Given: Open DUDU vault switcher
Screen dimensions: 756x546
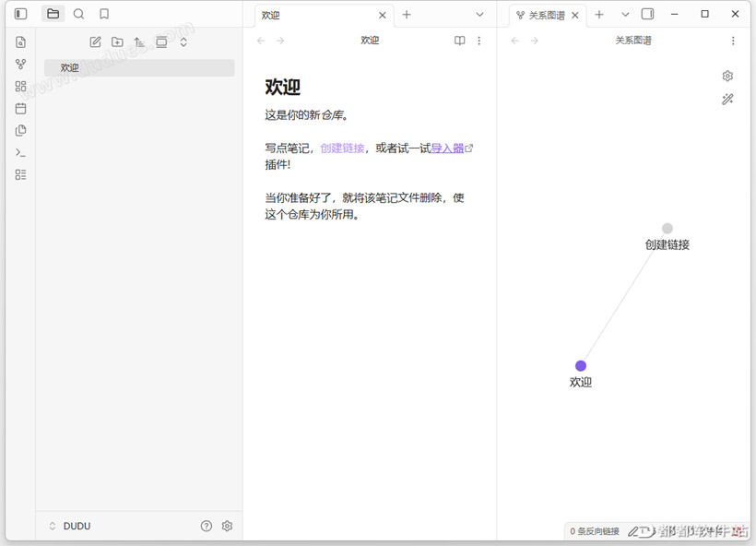Looking at the screenshot, I should tap(70, 526).
